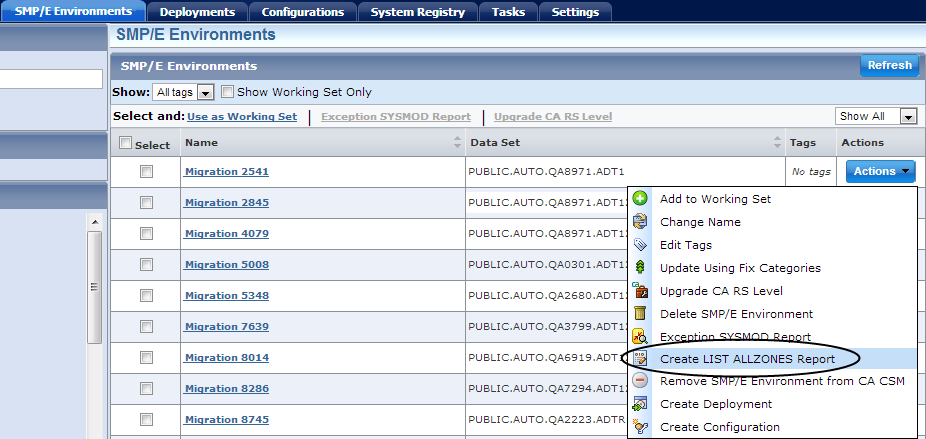
Task: Check the box for Migration 2845
Action: 146,203
